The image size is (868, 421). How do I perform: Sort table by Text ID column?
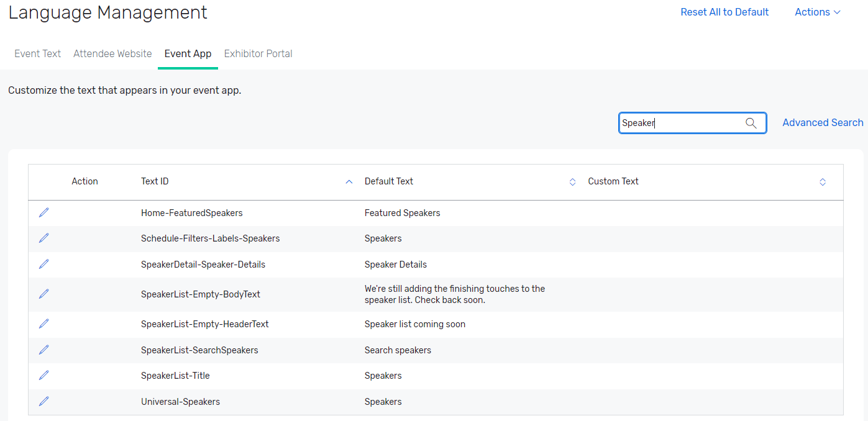[x=349, y=182]
